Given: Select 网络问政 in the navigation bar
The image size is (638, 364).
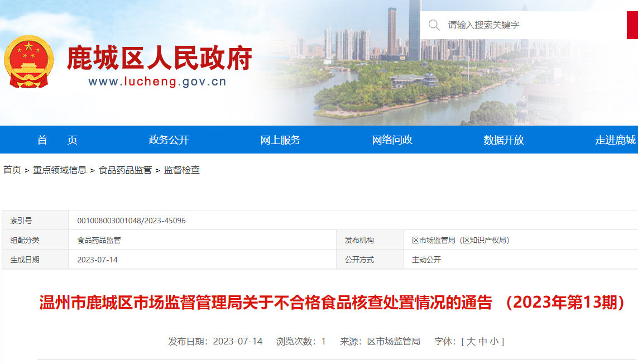Looking at the screenshot, I should click(392, 140).
